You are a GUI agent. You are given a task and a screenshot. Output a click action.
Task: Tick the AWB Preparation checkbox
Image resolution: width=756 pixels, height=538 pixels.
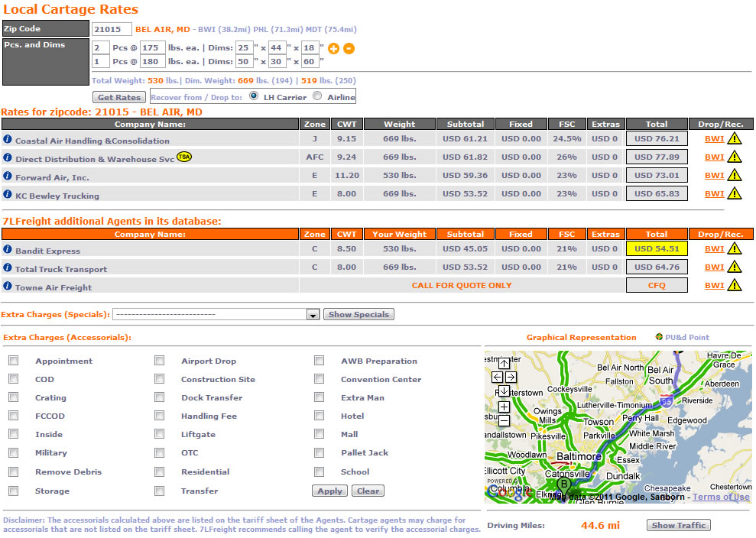[320, 361]
